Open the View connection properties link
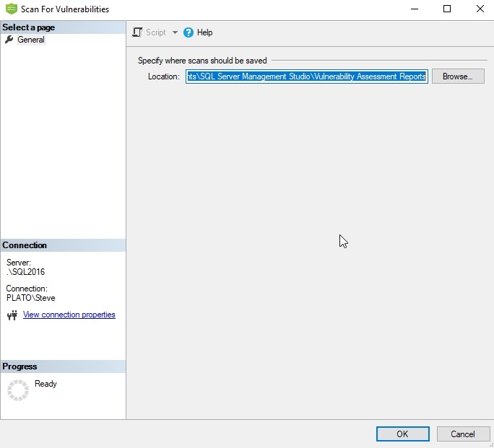494x448 pixels. click(69, 315)
